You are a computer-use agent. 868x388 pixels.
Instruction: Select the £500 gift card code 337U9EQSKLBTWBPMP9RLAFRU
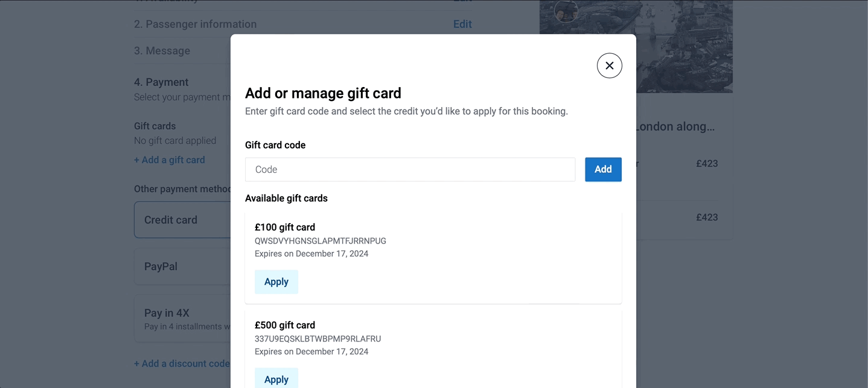click(318, 338)
